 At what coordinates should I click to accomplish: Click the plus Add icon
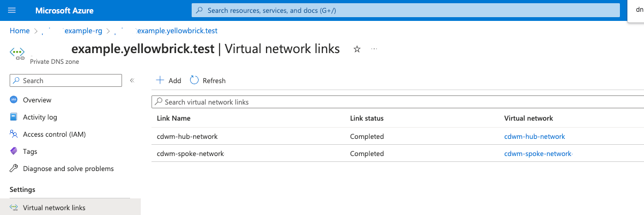(x=160, y=80)
